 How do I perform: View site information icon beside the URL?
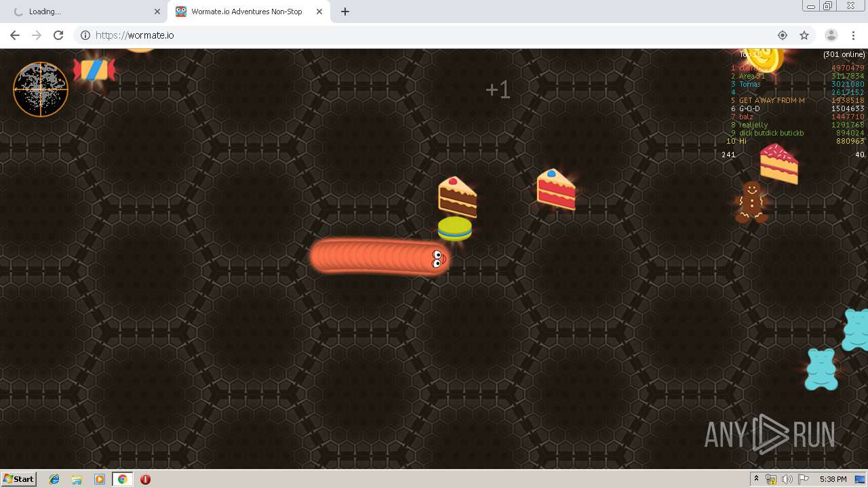(85, 35)
